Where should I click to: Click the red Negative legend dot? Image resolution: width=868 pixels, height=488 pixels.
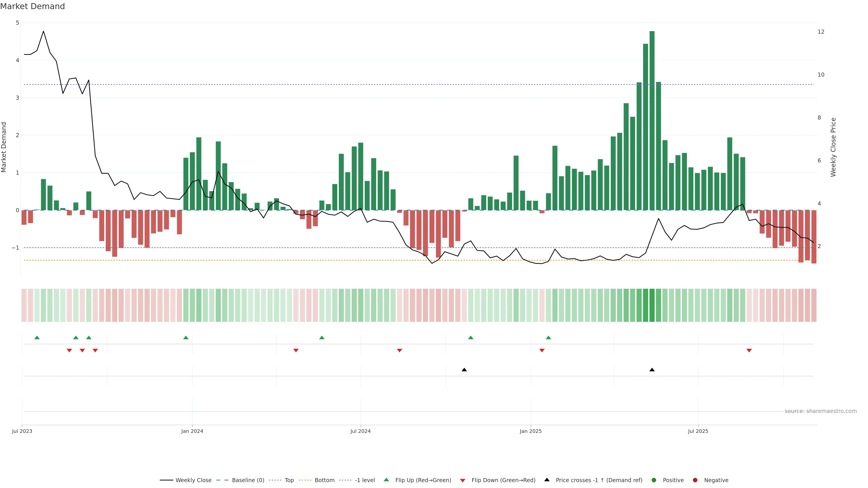[x=695, y=480]
